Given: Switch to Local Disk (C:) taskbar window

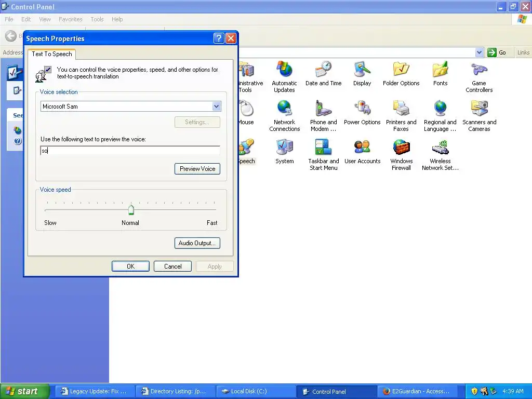Looking at the screenshot, I should point(256,391).
